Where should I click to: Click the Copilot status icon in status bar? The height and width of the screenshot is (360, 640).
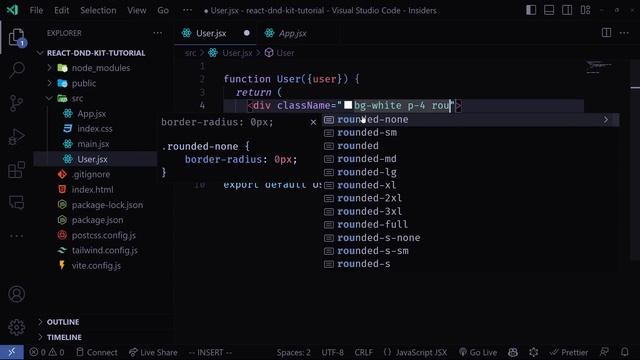(513, 352)
